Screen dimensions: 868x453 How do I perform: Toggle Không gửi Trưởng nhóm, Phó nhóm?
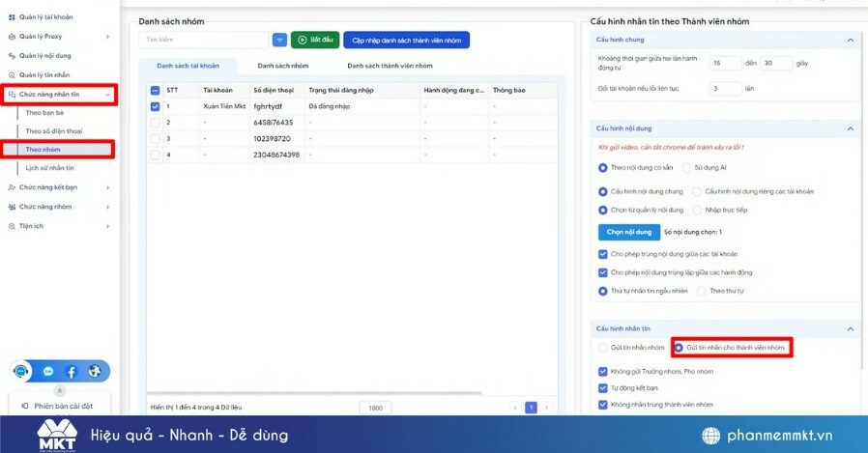pos(603,372)
